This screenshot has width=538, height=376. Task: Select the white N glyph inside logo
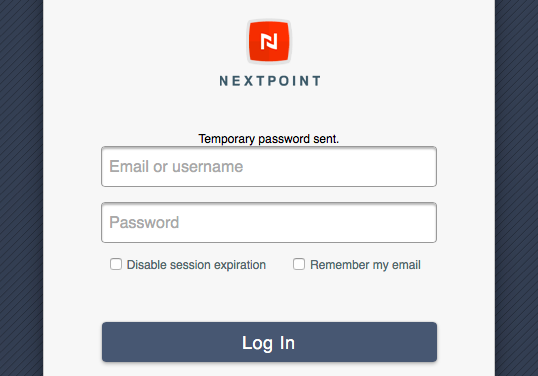(x=269, y=42)
